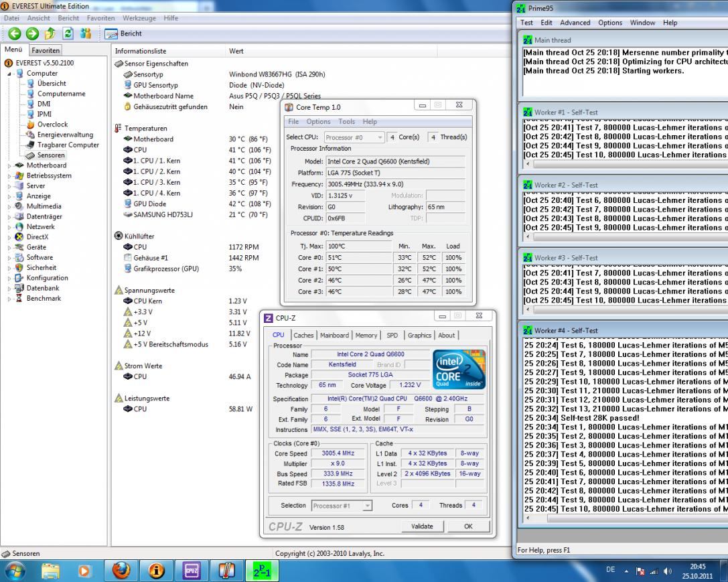
Task: Click the Refresh icon in EVEREST toolbar
Action: 68,33
